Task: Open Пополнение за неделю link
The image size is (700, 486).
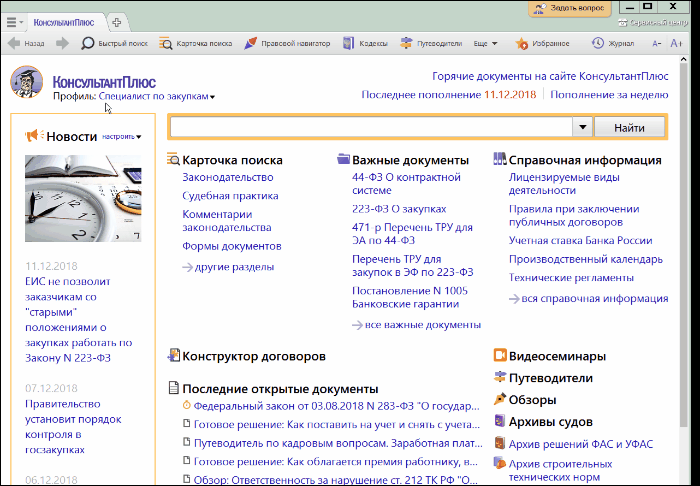Action: [x=609, y=95]
